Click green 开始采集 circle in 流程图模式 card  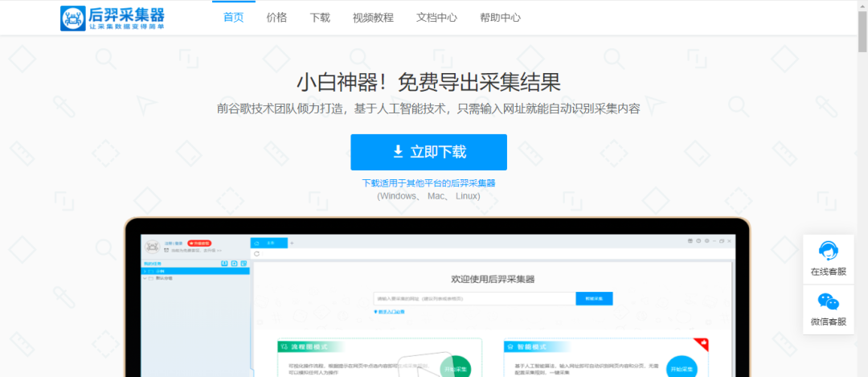pyautogui.click(x=456, y=367)
